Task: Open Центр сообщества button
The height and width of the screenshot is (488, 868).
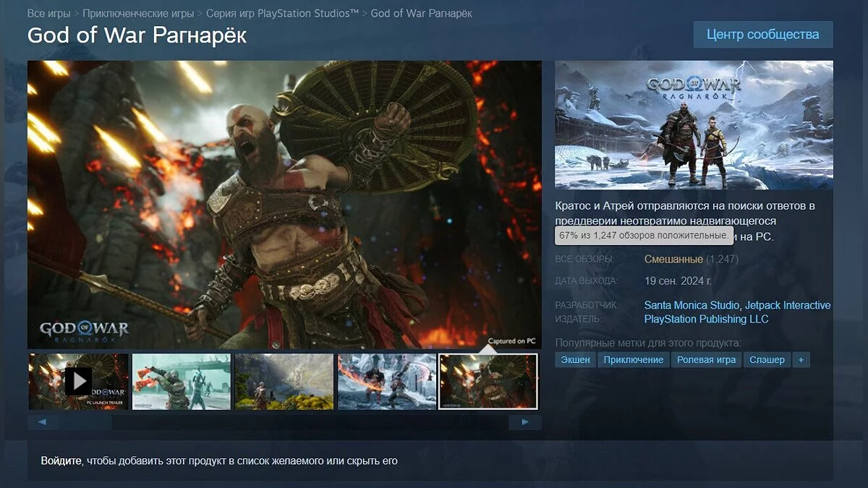Action: pos(763,35)
